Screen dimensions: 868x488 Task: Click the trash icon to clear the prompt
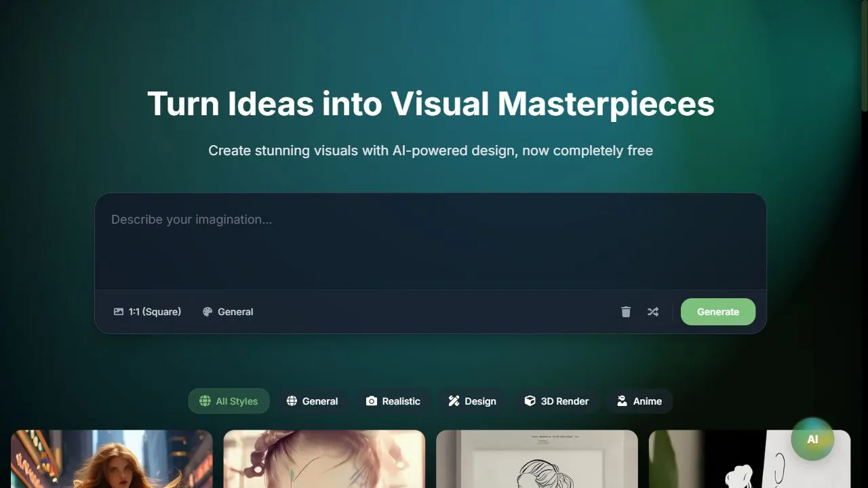(x=626, y=312)
